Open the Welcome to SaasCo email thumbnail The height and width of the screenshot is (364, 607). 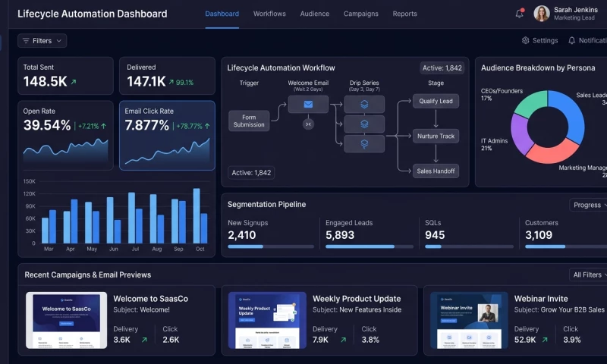tap(66, 320)
